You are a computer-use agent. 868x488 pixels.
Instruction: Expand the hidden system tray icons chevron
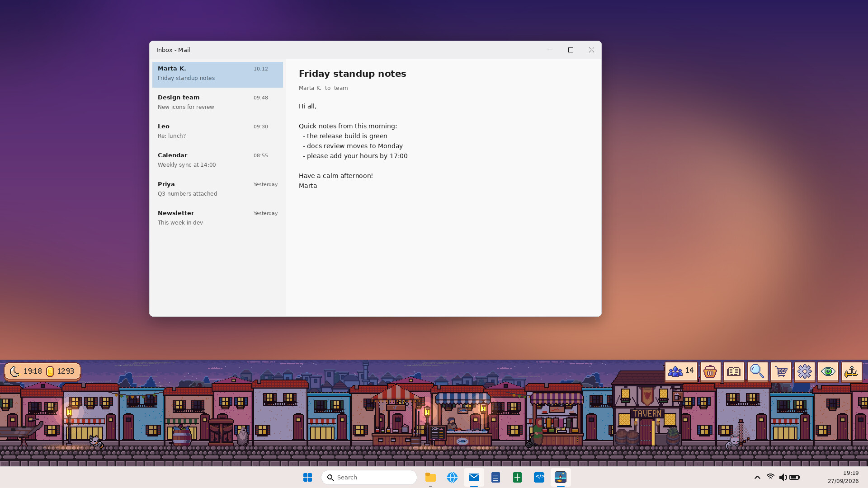pyautogui.click(x=757, y=478)
